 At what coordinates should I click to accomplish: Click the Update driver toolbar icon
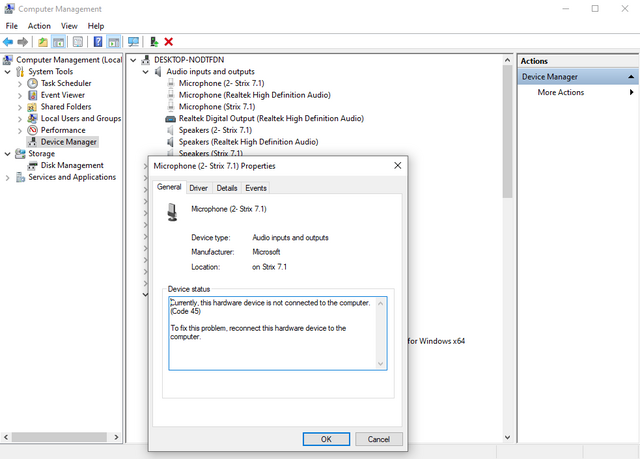point(154,42)
